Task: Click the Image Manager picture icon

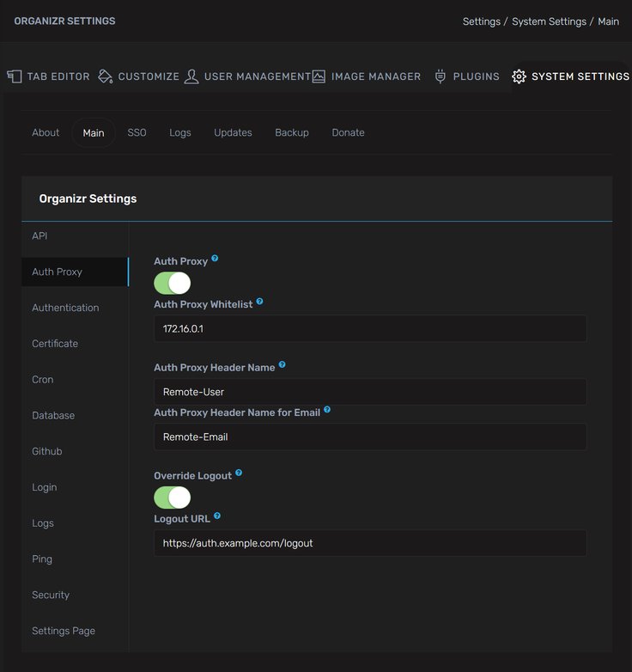Action: tap(319, 76)
